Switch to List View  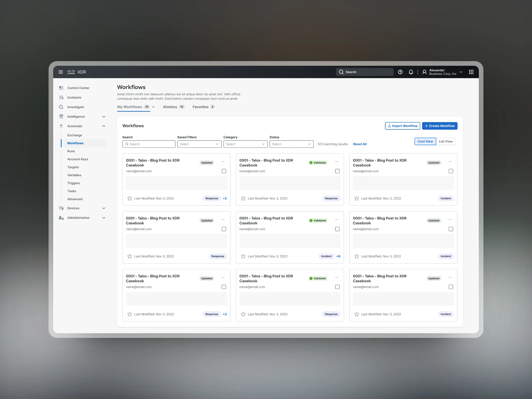tap(445, 141)
